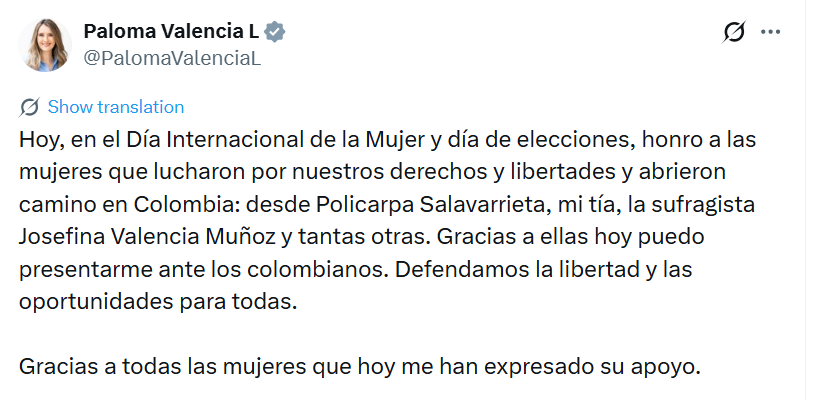The height and width of the screenshot is (400, 828).
Task: Click the translate icon beside Show translation
Action: click(x=30, y=107)
